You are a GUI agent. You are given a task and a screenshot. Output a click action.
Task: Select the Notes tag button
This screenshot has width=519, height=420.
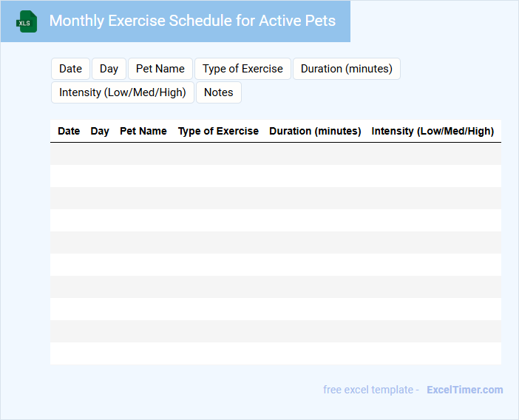tap(218, 92)
